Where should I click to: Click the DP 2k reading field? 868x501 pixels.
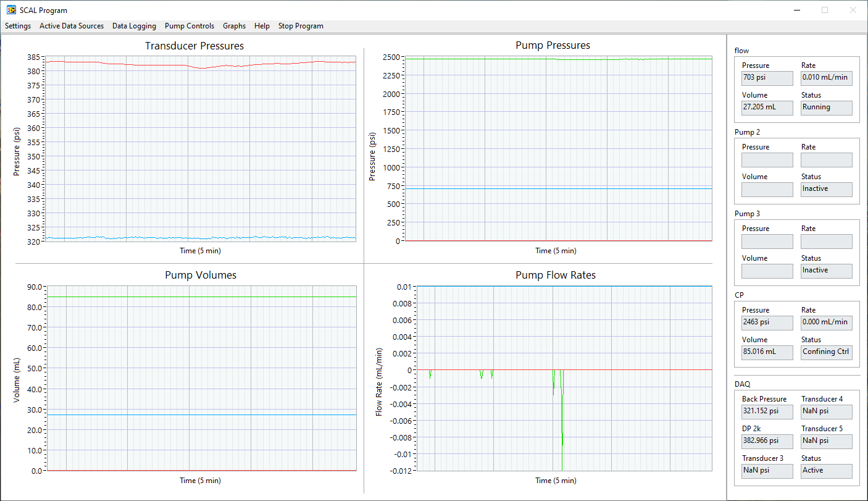point(767,441)
